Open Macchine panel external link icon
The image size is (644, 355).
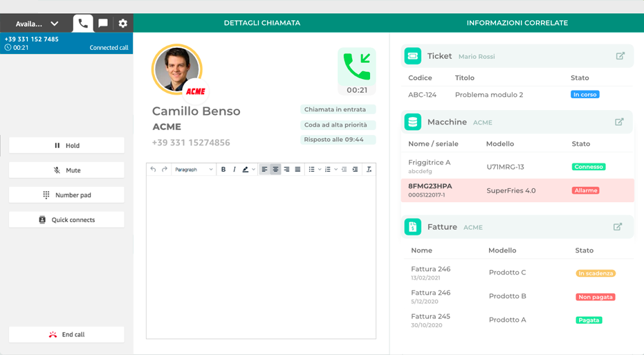point(619,122)
